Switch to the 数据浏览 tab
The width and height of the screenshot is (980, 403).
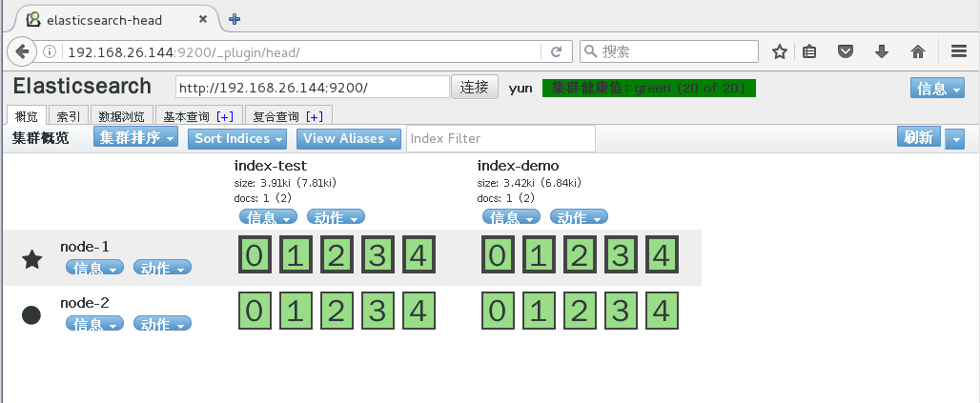(122, 116)
